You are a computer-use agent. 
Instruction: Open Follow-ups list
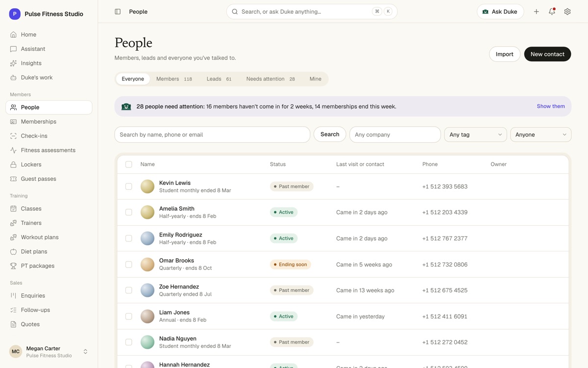click(49, 310)
